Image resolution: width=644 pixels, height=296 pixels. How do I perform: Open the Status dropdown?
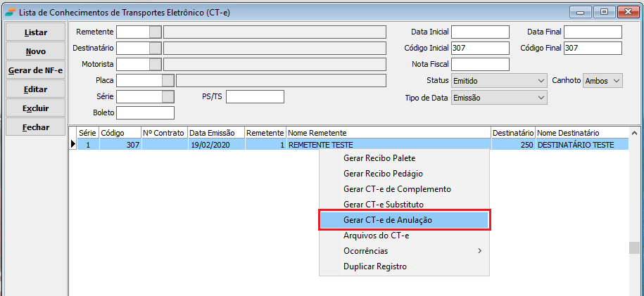(x=541, y=81)
